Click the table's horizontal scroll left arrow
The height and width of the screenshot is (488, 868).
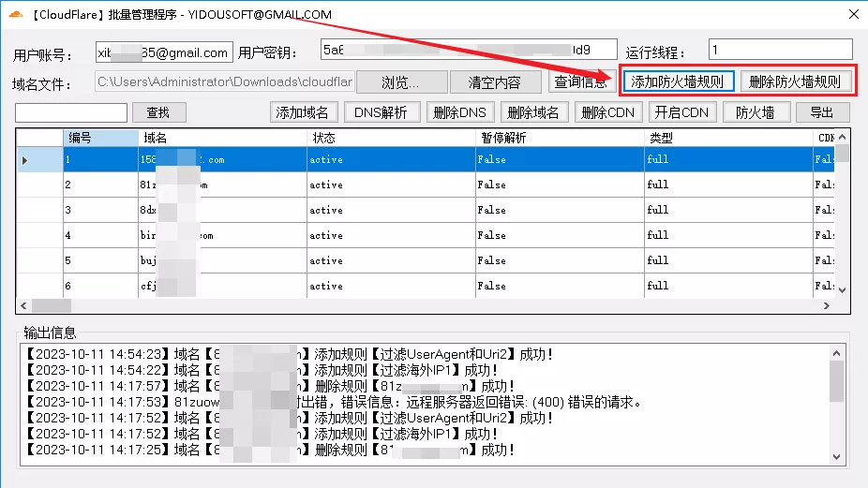23,305
